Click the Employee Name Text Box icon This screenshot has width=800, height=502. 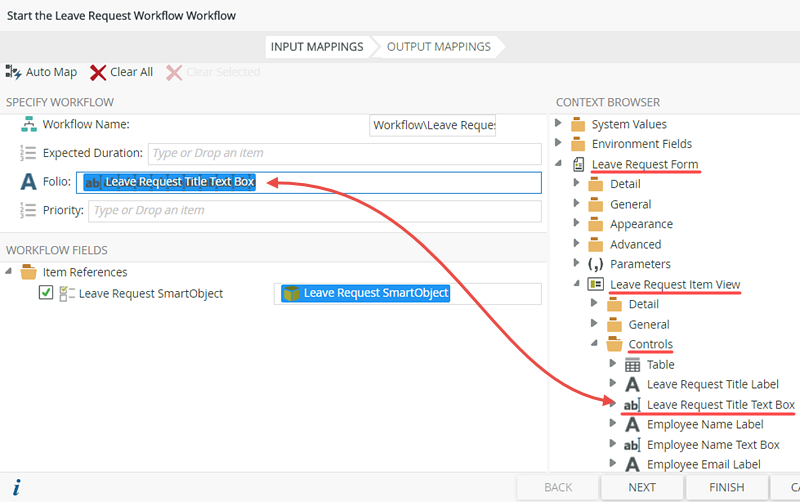click(x=632, y=445)
